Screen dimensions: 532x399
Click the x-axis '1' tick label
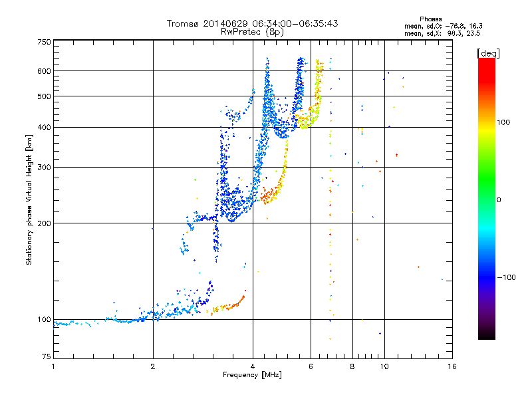click(x=53, y=366)
